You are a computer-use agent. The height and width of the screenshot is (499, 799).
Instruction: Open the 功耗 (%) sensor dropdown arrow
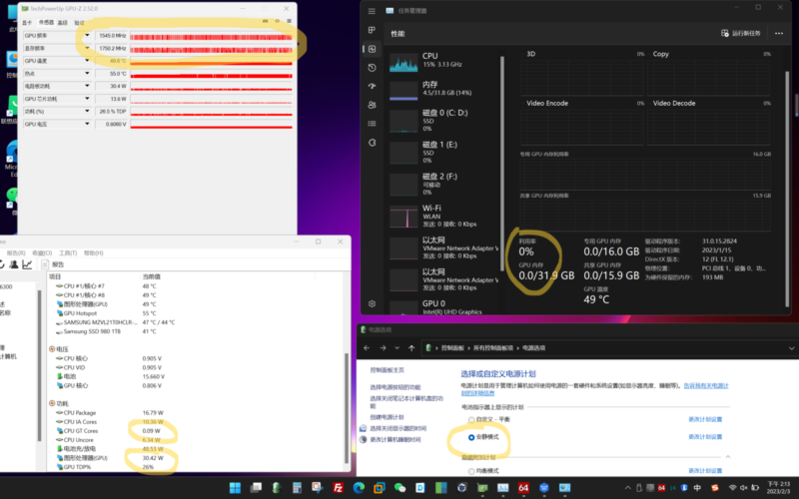pos(87,111)
